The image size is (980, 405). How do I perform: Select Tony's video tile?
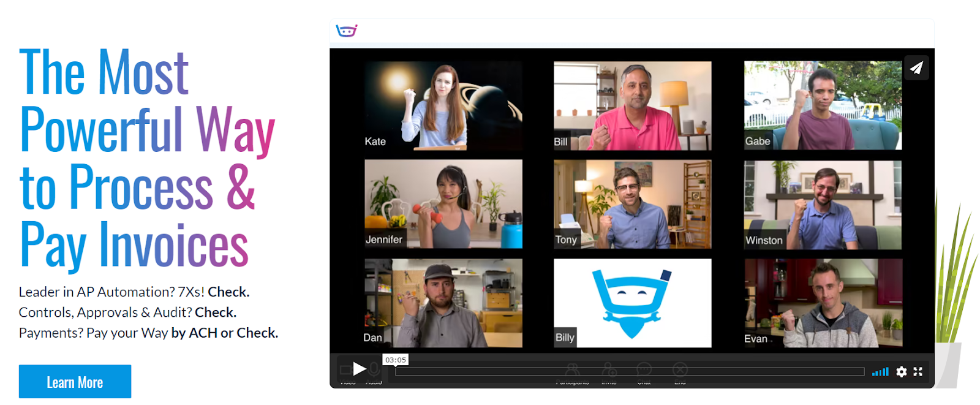click(632, 204)
